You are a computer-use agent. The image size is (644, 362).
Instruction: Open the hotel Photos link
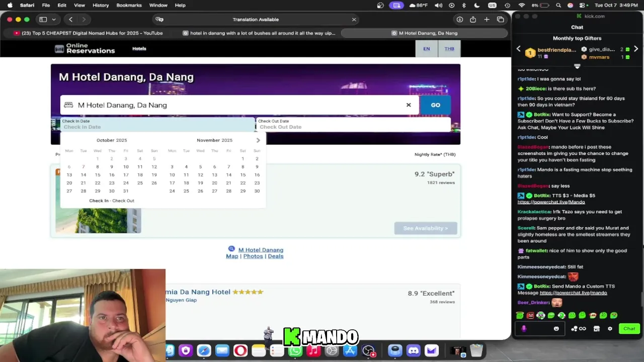point(253,256)
